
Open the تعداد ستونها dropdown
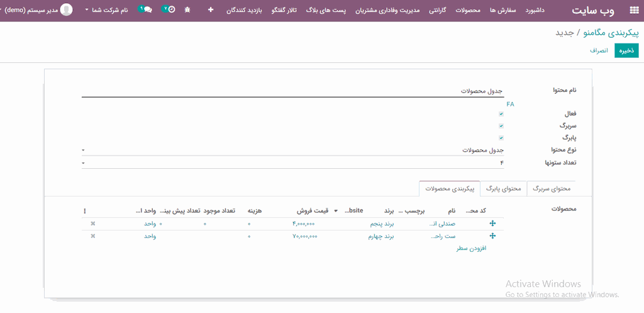pos(293,163)
